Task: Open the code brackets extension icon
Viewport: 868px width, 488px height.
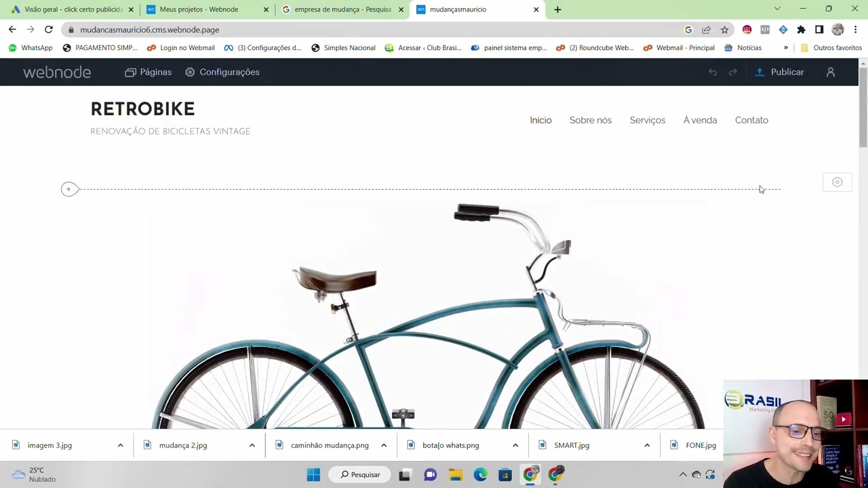Action: point(765,30)
